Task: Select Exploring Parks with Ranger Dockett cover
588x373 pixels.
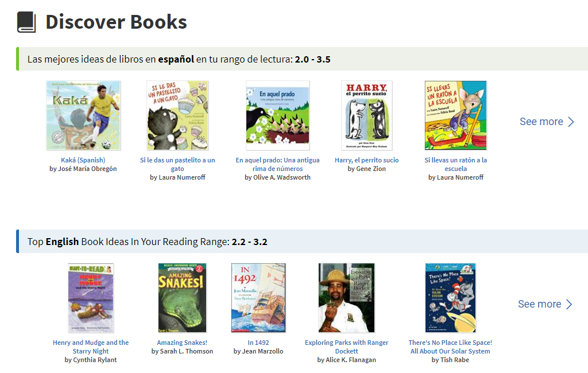Action: (x=346, y=298)
